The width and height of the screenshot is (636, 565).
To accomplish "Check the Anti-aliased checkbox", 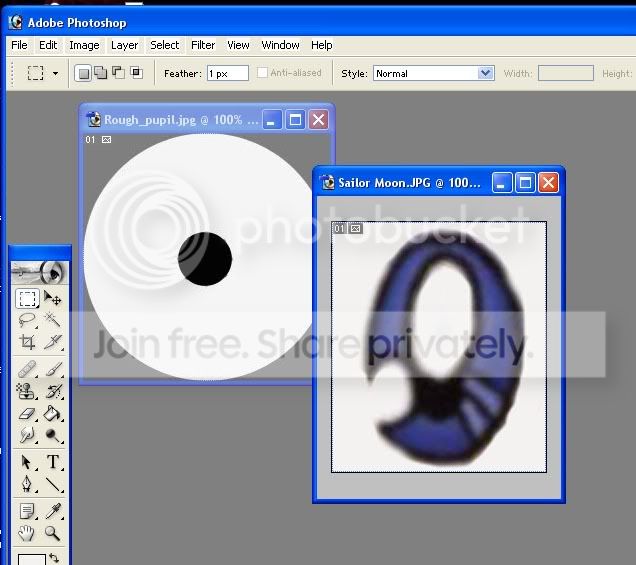I will 262,73.
